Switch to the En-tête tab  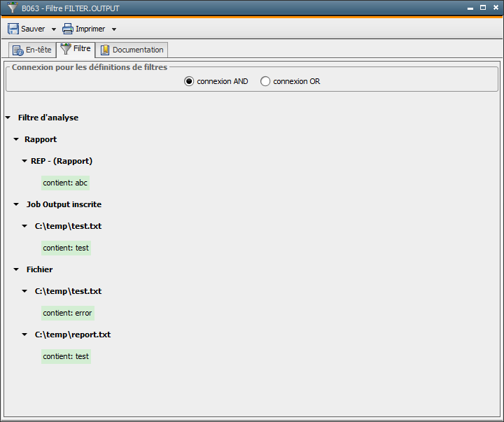[31, 50]
